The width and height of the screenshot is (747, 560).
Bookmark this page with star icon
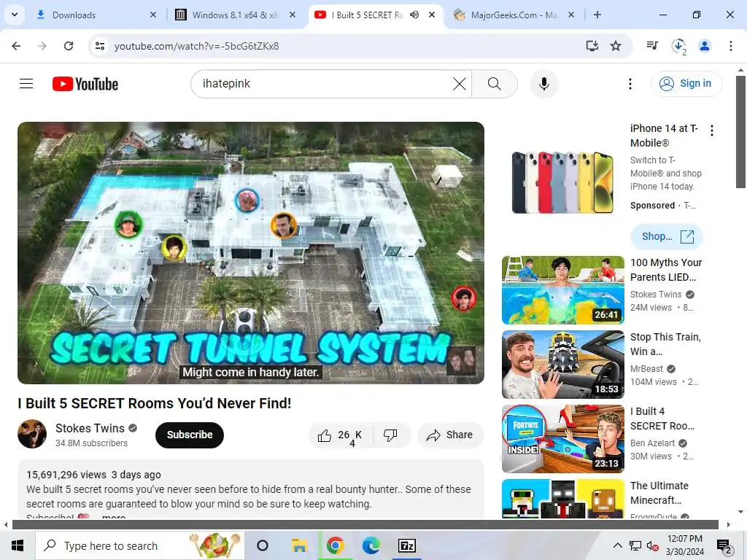click(x=616, y=46)
